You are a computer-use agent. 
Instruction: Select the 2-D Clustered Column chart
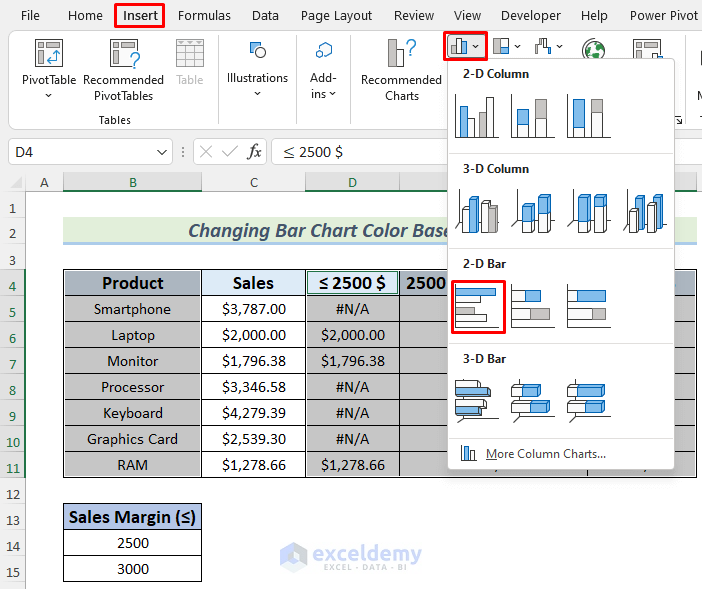(x=477, y=117)
